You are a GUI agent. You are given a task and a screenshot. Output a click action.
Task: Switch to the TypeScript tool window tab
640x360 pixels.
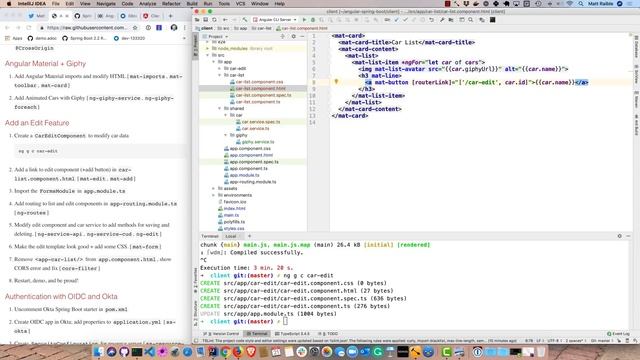292,334
